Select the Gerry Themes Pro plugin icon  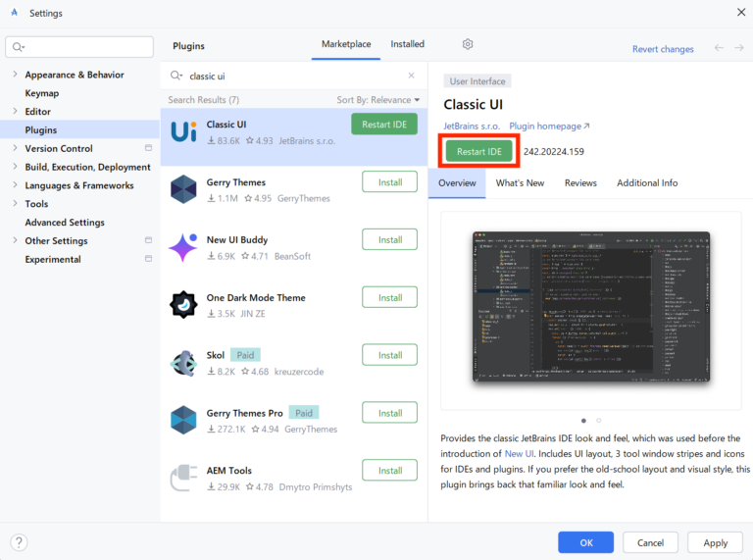pyautogui.click(x=183, y=420)
